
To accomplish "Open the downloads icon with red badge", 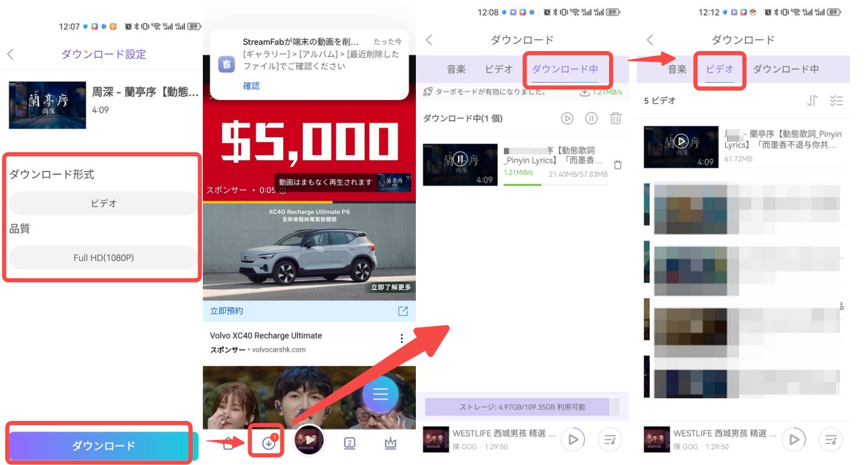I will [269, 442].
